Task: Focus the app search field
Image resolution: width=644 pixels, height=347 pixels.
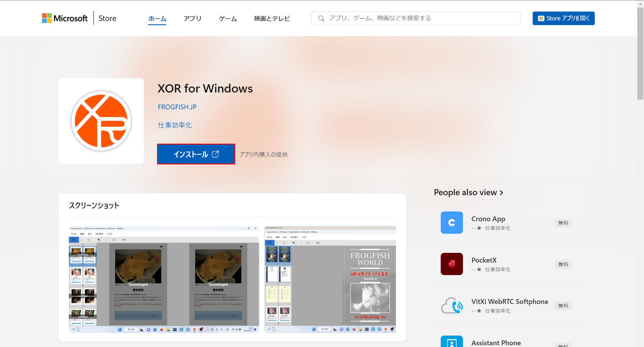Action: tap(416, 18)
